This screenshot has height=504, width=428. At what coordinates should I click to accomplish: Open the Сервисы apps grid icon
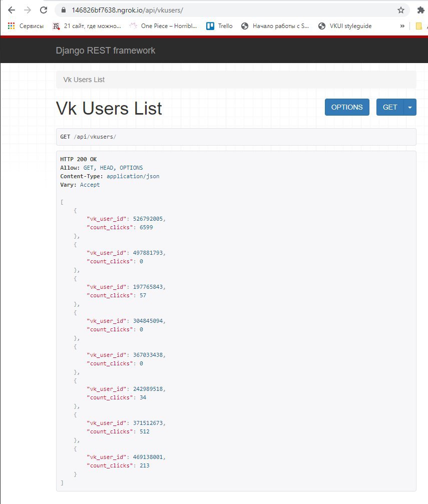(11, 26)
